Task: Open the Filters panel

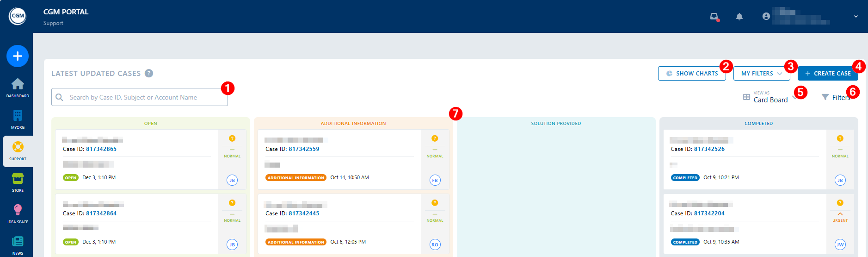Action: (x=836, y=97)
